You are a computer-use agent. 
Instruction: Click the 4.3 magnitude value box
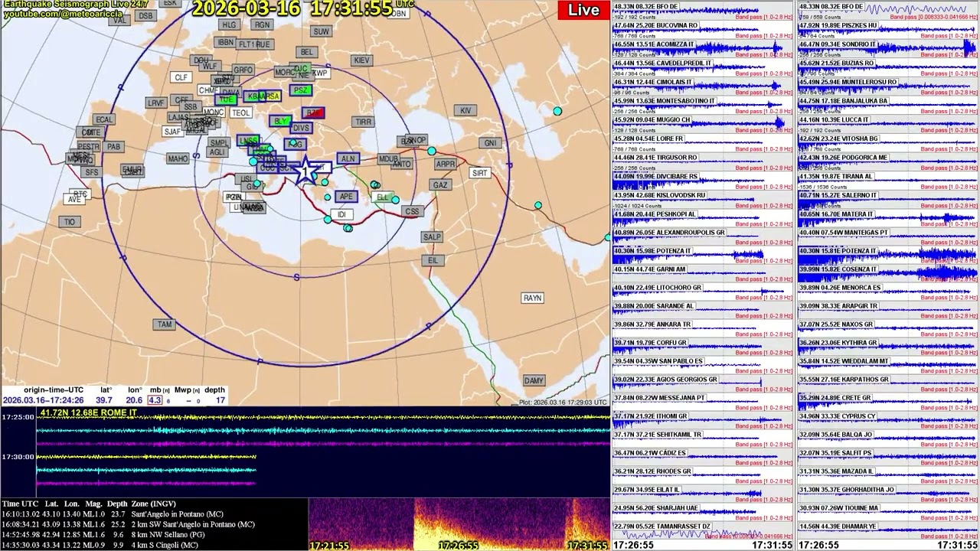(155, 400)
